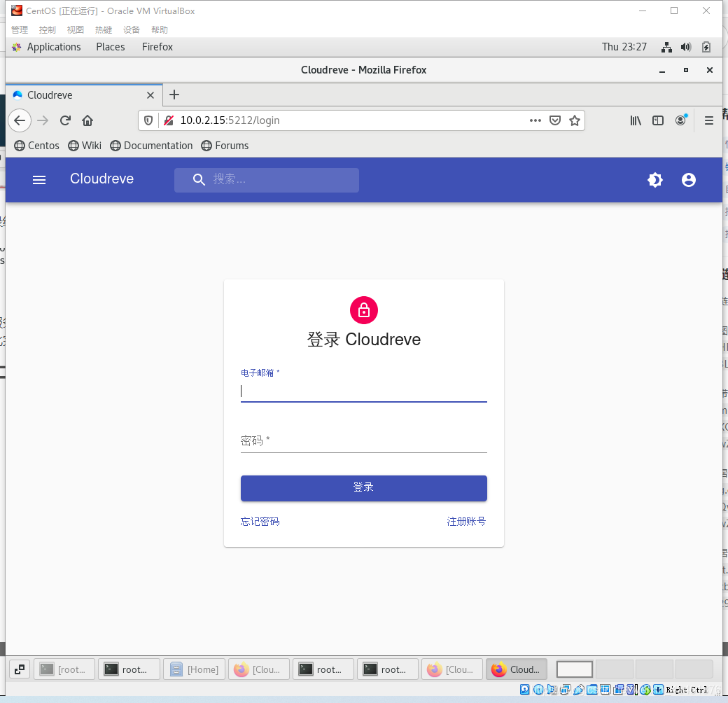Open VirtualBox 控制 menu
This screenshot has width=728, height=703.
[48, 29]
